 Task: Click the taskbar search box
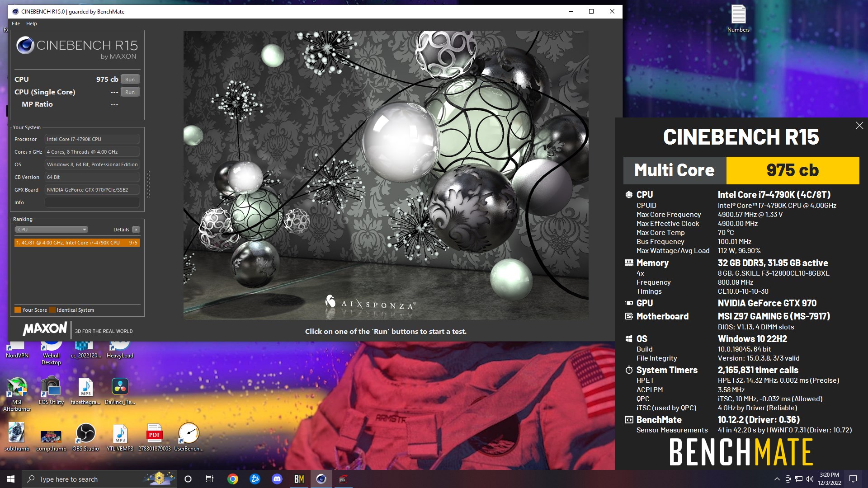tap(99, 479)
